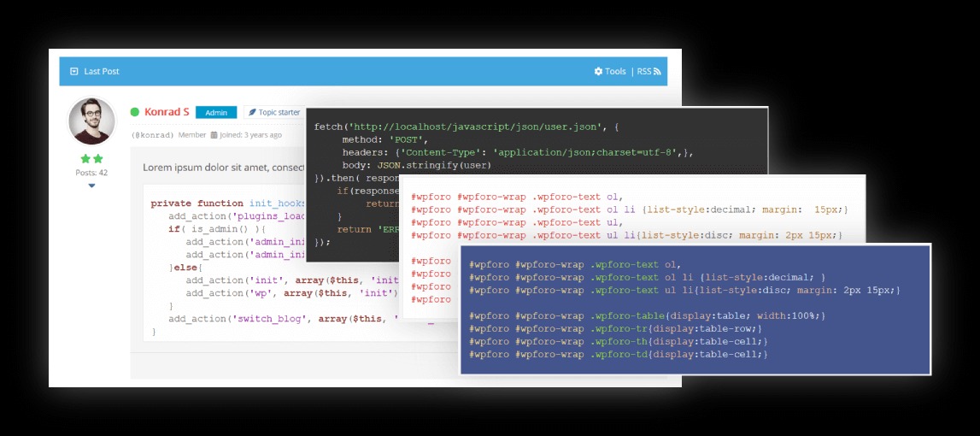Click the Last Post text link
Viewport: 980px width, 436px height.
102,72
